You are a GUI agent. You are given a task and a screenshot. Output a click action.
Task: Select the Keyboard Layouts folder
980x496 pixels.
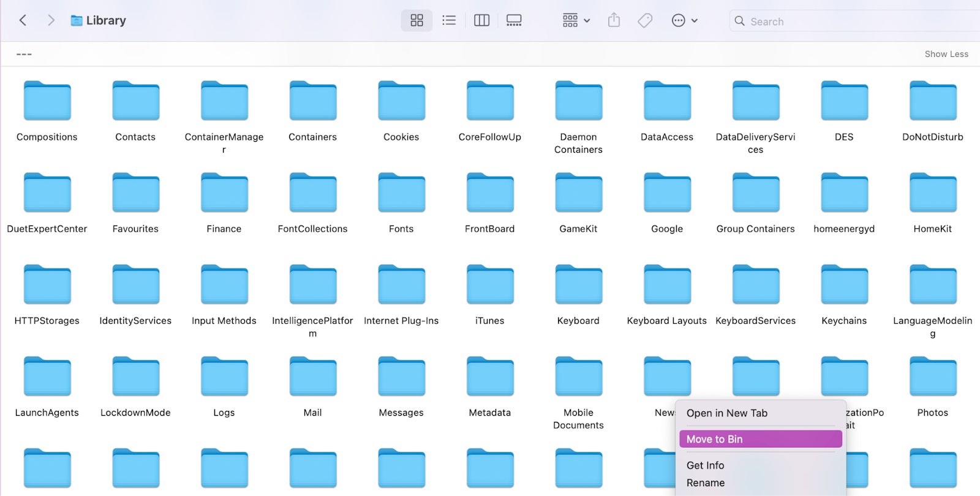point(667,285)
